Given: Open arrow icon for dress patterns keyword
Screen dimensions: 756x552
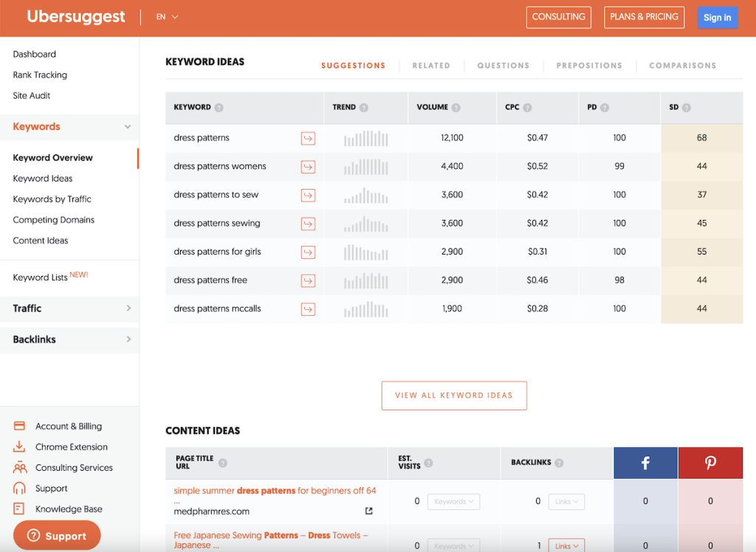Looking at the screenshot, I should click(x=308, y=138).
